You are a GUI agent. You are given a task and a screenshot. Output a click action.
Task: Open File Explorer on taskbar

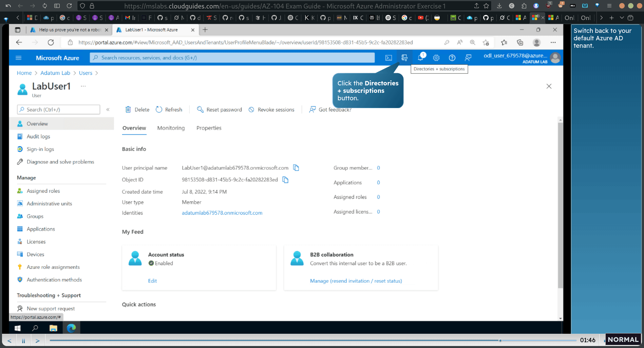point(53,328)
